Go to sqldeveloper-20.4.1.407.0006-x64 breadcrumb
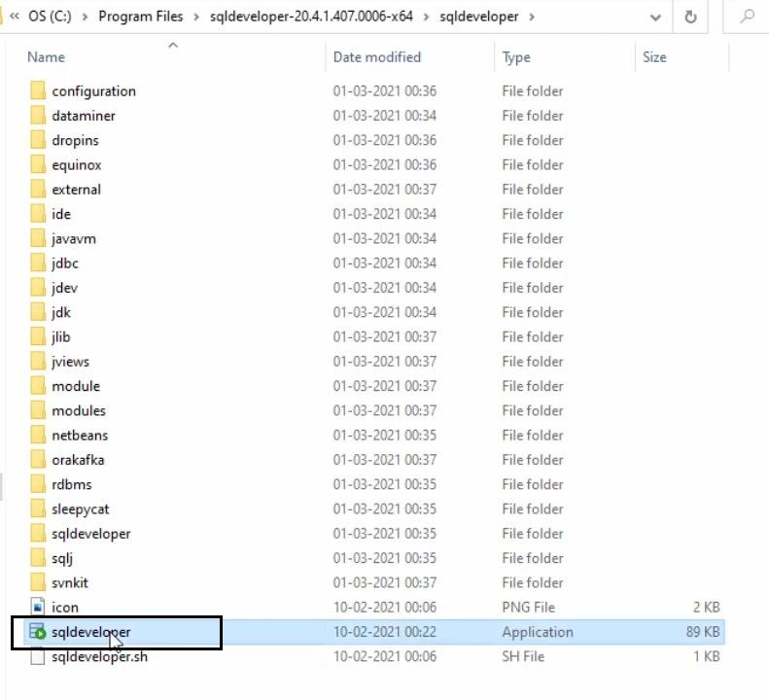Screen dimensions: 769x700 click(311, 17)
